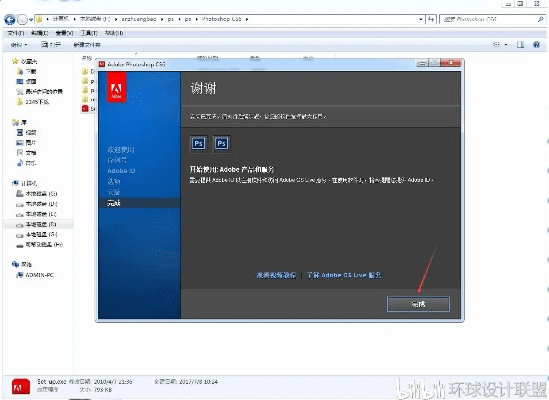
Task: Select 计算机 segment in the address path
Action: point(61,19)
